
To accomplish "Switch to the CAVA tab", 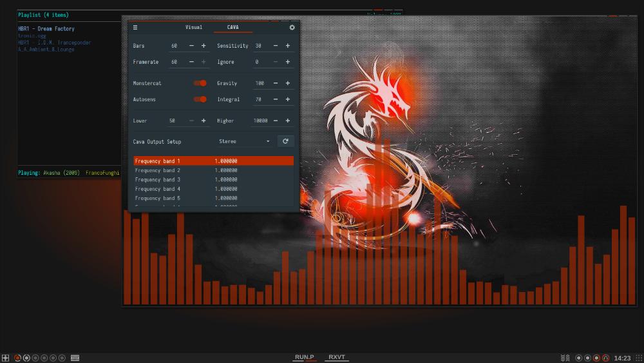I will click(x=233, y=27).
